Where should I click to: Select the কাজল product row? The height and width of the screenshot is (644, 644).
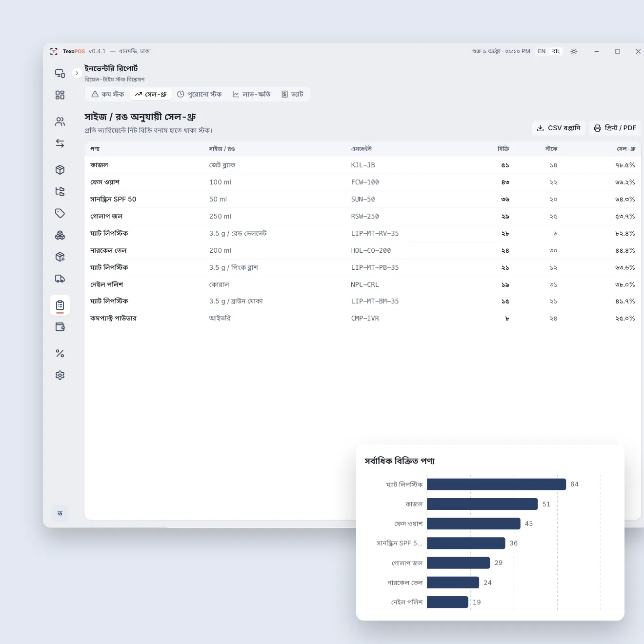pos(362,165)
